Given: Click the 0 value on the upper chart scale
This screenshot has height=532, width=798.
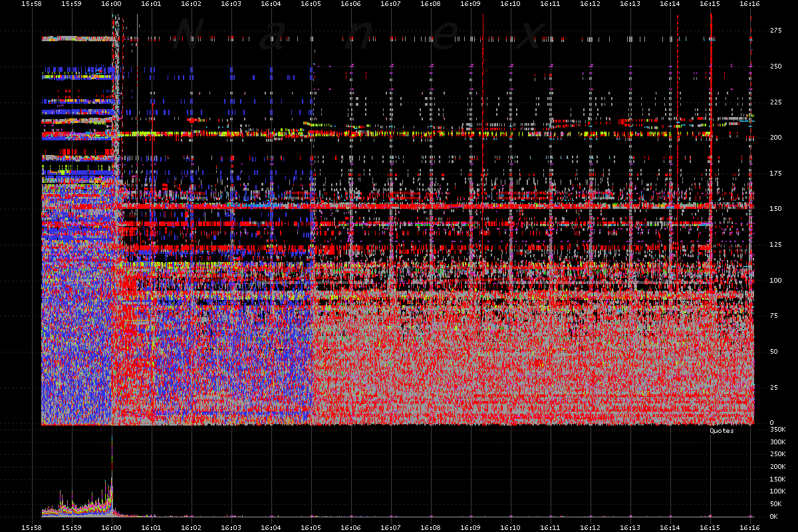Looking at the screenshot, I should (x=771, y=423).
